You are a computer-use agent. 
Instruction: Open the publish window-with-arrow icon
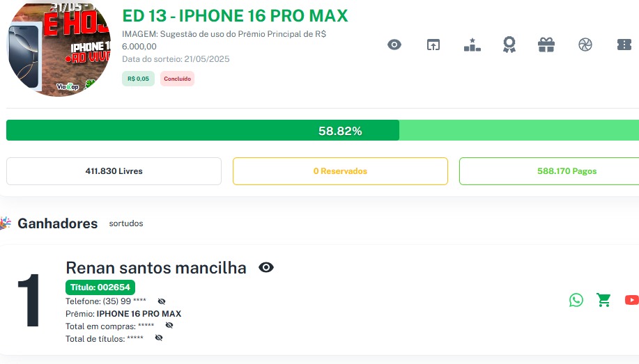click(433, 45)
